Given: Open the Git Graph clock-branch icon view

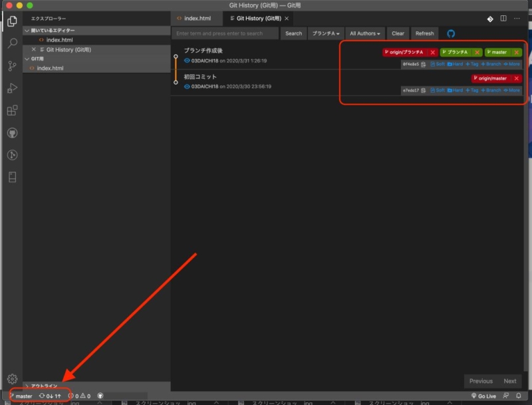Looking at the screenshot, I should click(12, 155).
